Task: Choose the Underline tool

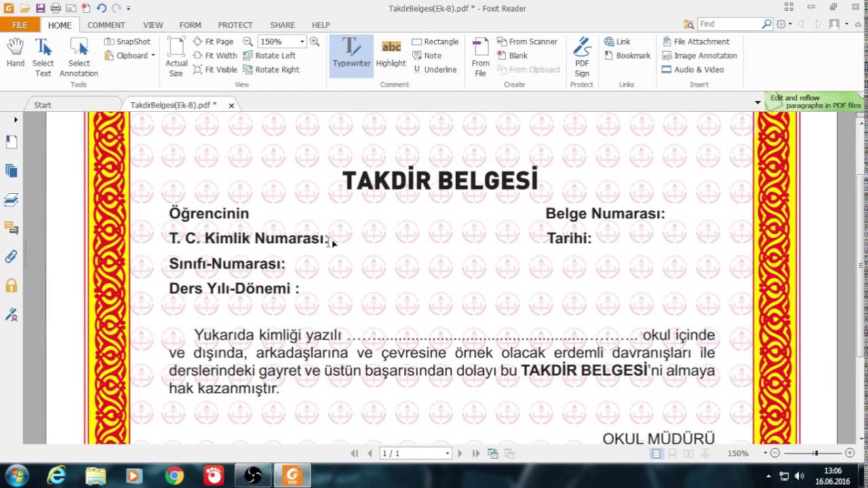Action: 434,69
